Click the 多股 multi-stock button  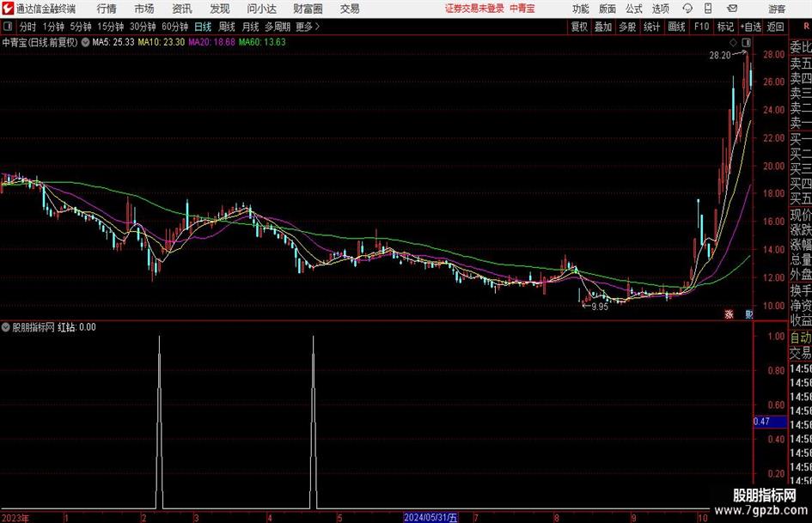coord(627,27)
